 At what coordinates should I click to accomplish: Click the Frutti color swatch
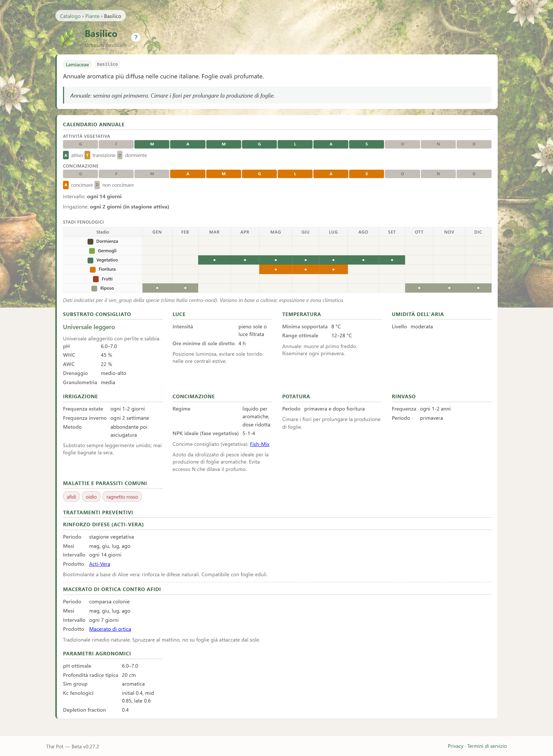(96, 279)
